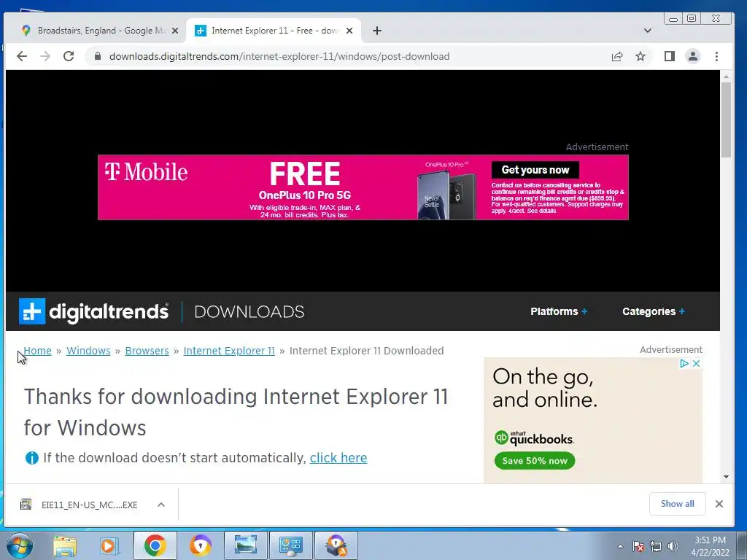This screenshot has width=747, height=560.
Task: Show hidden system tray icons
Action: click(620, 546)
